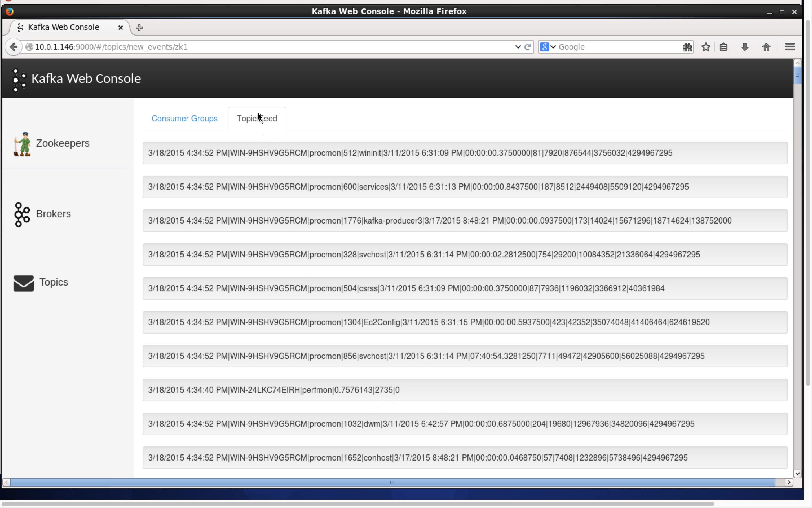This screenshot has width=812, height=508.
Task: Select the conhost procmon message row
Action: [x=465, y=457]
